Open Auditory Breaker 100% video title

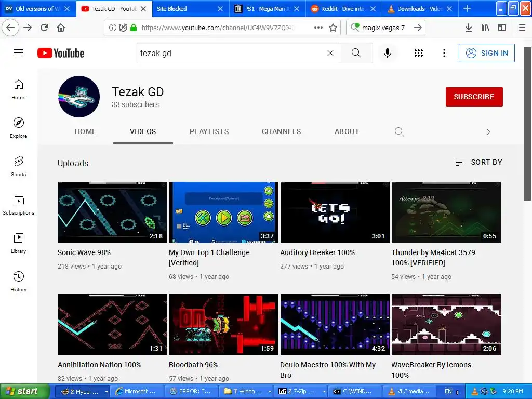tap(317, 252)
